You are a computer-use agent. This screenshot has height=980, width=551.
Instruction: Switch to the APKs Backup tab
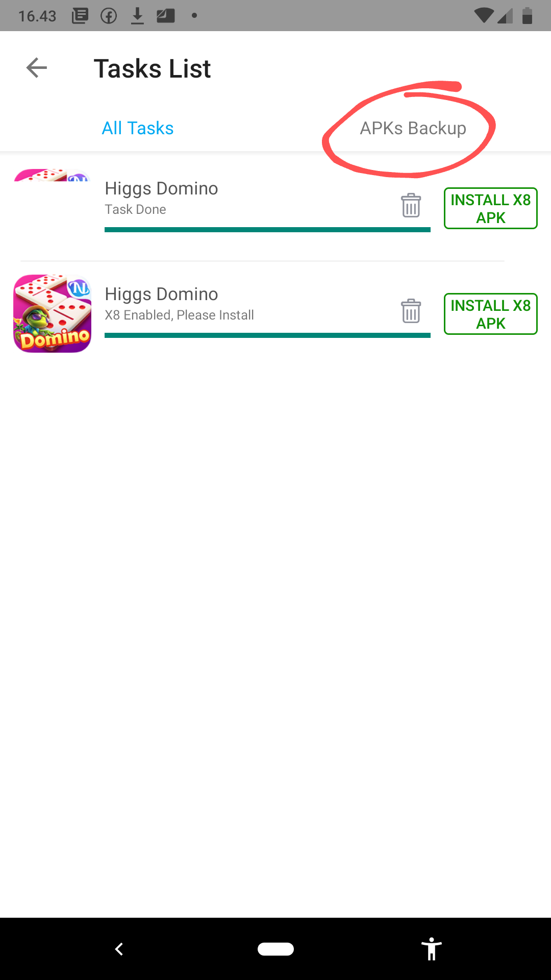click(x=413, y=128)
